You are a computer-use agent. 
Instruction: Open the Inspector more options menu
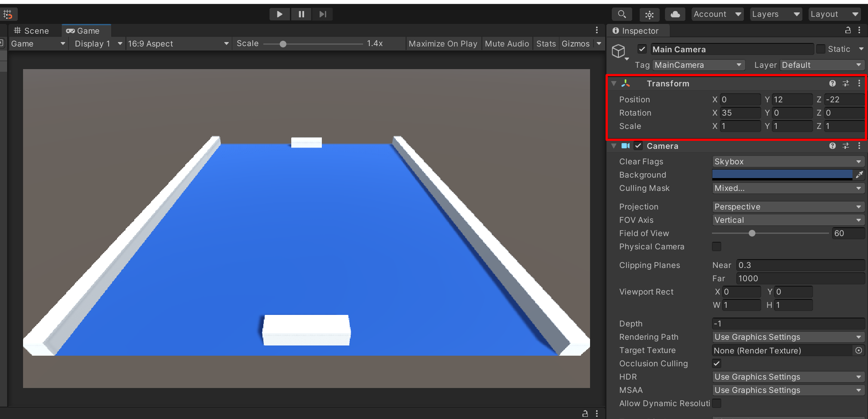859,30
